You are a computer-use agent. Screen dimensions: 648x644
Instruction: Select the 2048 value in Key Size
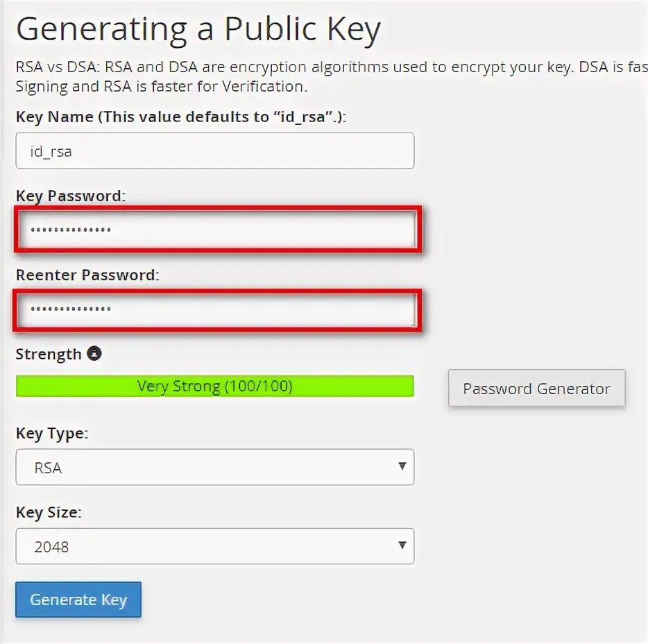(x=52, y=547)
